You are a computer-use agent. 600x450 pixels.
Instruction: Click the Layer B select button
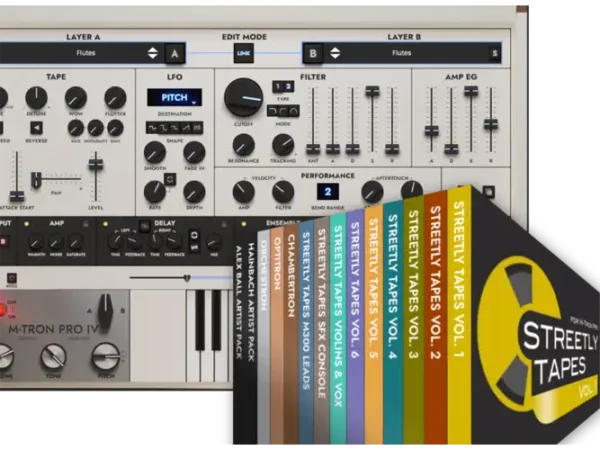point(313,53)
